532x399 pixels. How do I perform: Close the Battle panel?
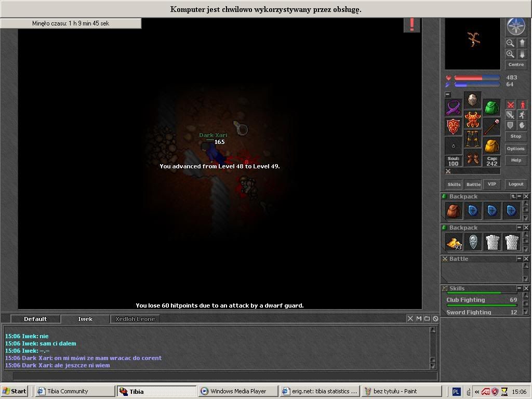526,259
